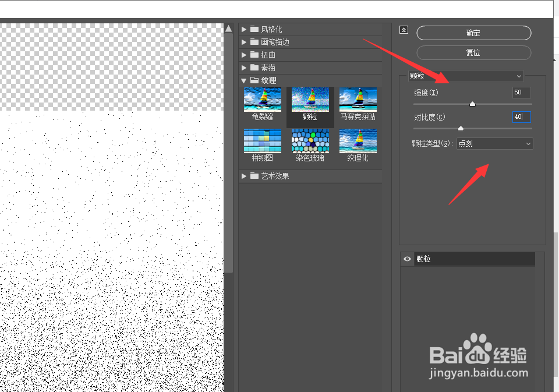
Task: Click the 扭曲 folder icon
Action: click(254, 55)
